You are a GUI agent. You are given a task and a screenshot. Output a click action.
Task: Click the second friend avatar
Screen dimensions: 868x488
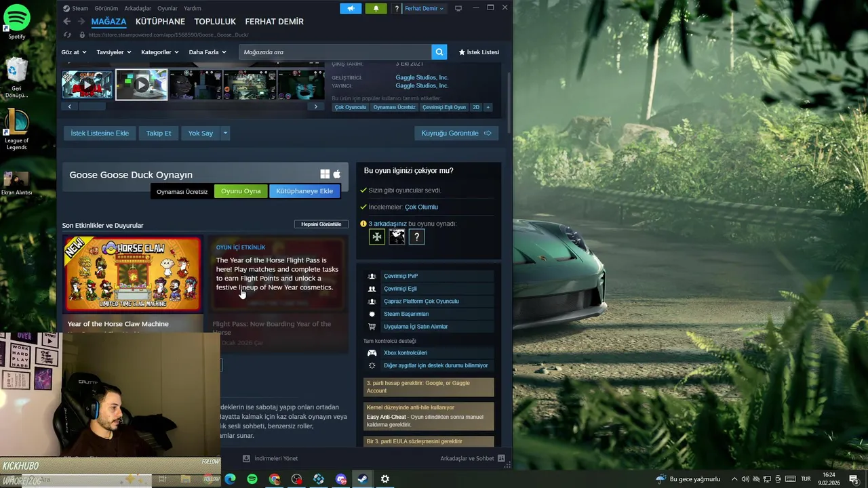coord(397,237)
